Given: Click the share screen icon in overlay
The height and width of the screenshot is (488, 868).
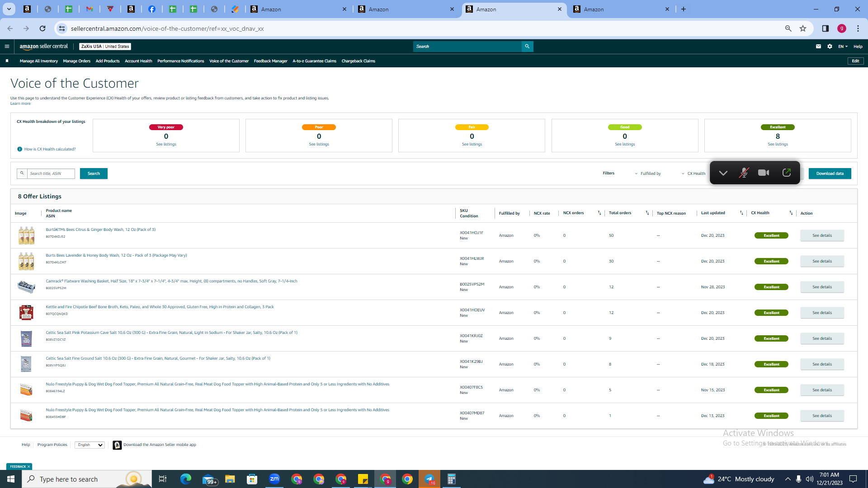Looking at the screenshot, I should pos(787,173).
